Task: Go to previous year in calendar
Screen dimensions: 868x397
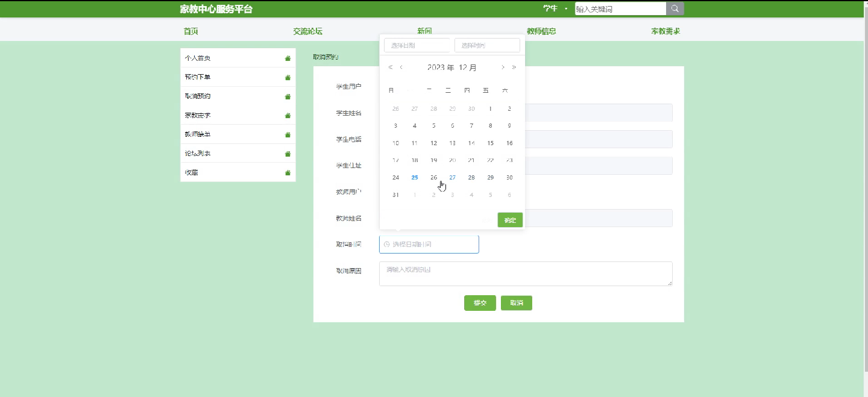Action: pos(391,67)
